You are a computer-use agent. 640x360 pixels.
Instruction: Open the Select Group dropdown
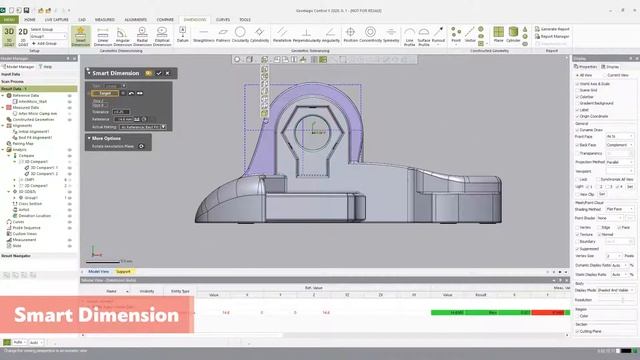point(48,36)
